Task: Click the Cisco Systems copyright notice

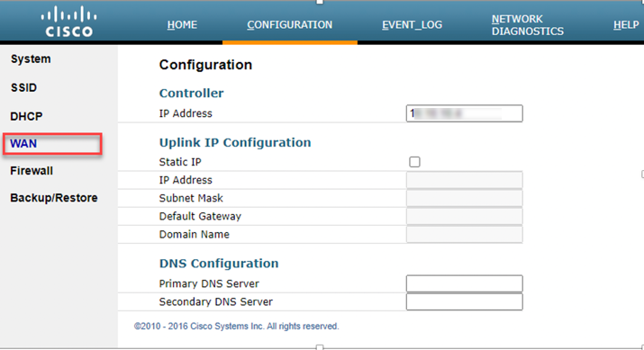Action: click(x=237, y=327)
